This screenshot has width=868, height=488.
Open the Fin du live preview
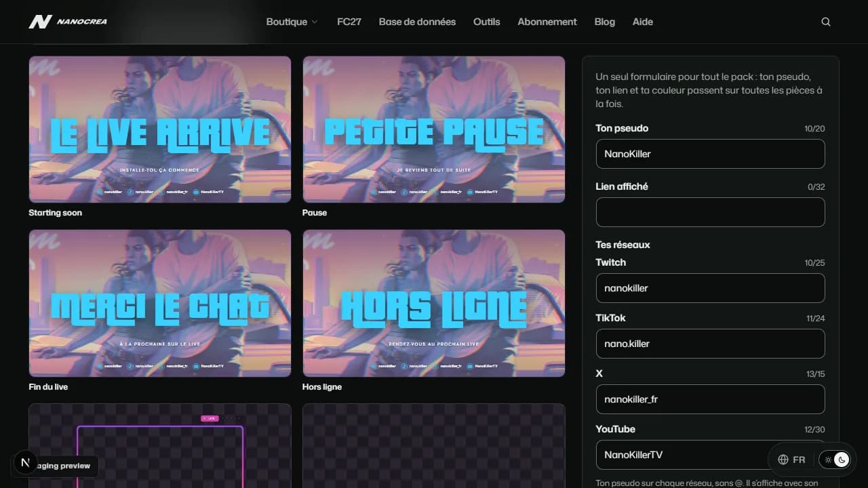tap(160, 303)
